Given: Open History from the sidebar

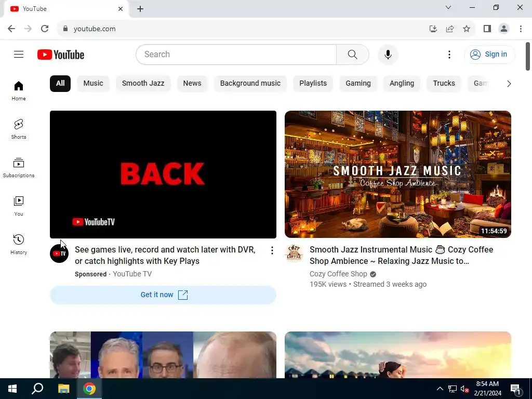Looking at the screenshot, I should [x=19, y=244].
